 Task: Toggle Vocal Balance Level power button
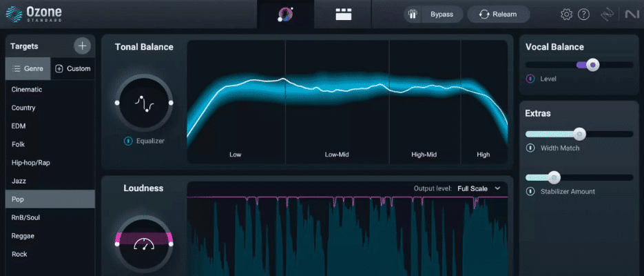pos(530,79)
